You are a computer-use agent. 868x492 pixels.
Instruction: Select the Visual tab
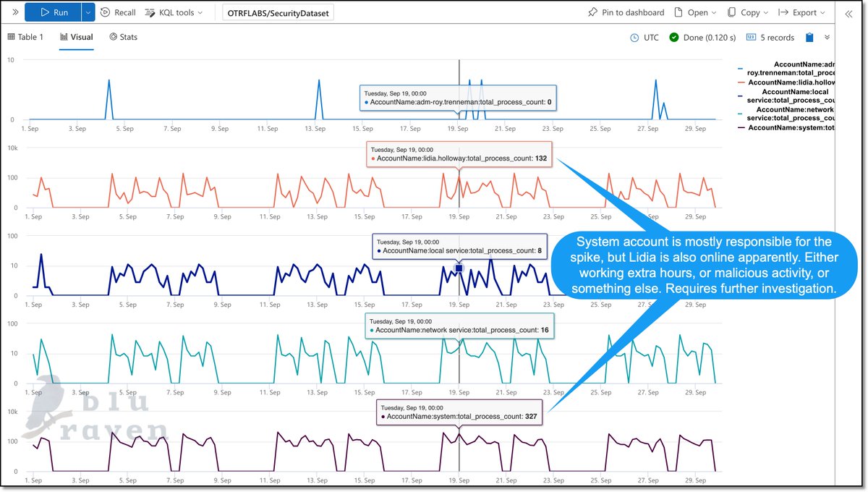click(x=77, y=37)
